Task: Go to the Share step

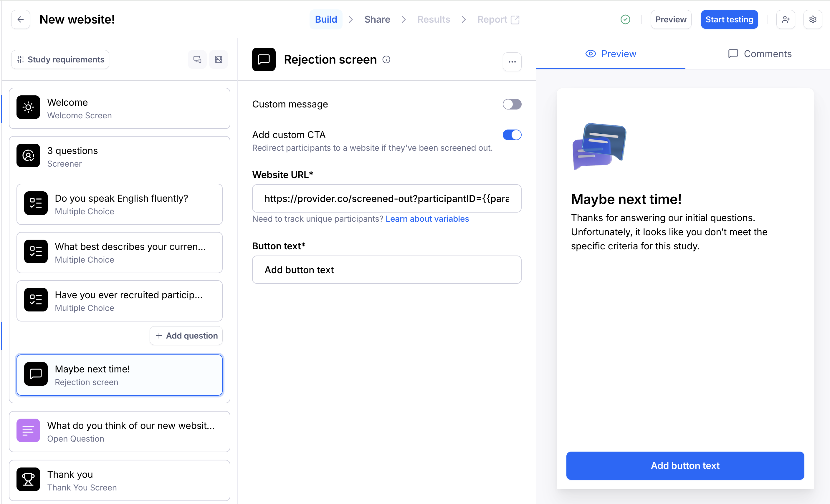Action: tap(377, 19)
